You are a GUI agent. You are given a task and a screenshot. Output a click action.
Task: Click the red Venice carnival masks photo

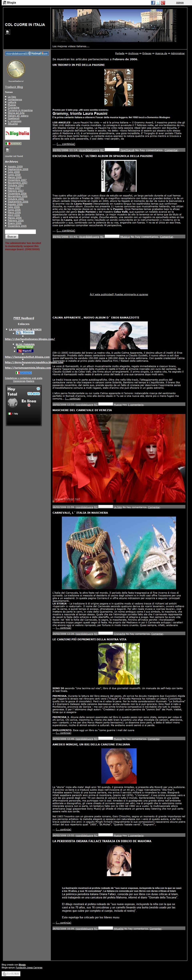119,458
